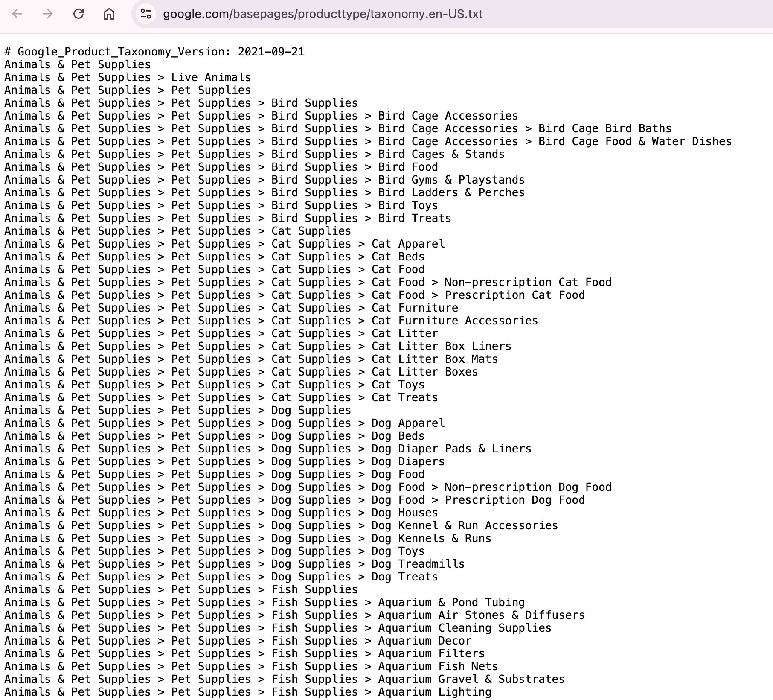
Task: Click the browser Forward arrow
Action: 48,14
